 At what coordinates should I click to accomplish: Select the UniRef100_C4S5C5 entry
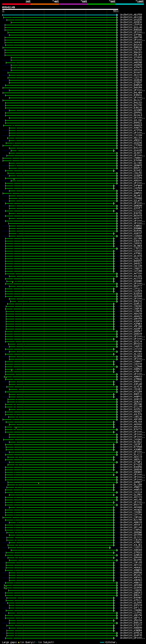pyautogui.click(x=131, y=291)
